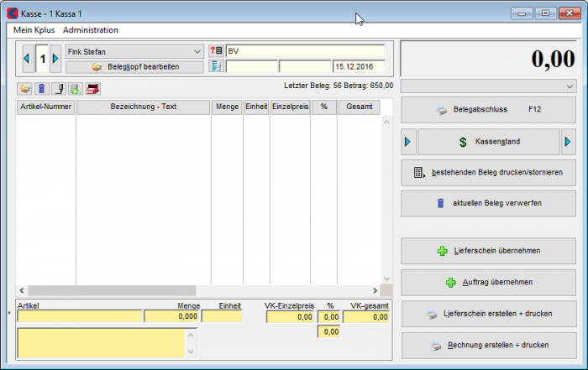588x370 pixels.
Task: Click the % column header in table
Action: [x=324, y=107]
